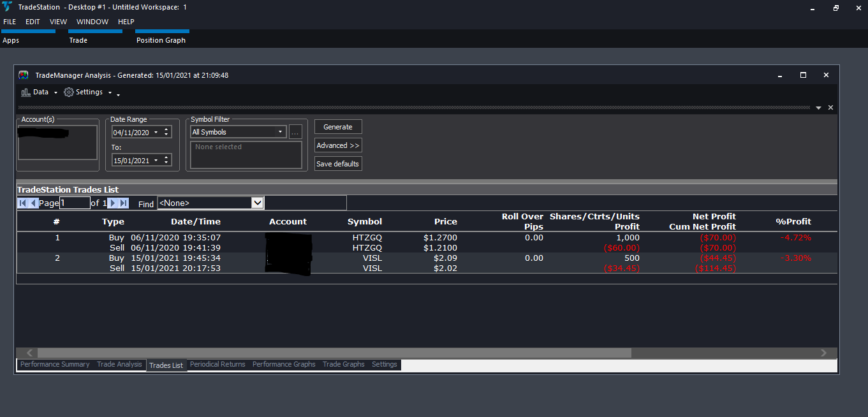The width and height of the screenshot is (868, 417).
Task: Open the end date 15/01/2021 calendar dropdown
Action: click(156, 161)
